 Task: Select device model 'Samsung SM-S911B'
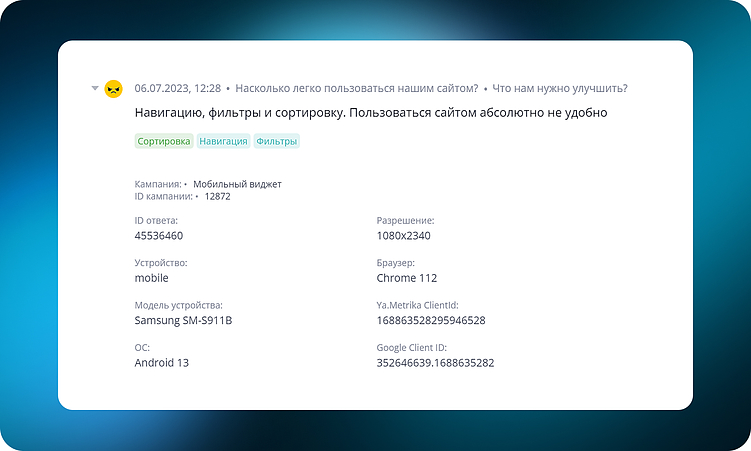point(183,320)
